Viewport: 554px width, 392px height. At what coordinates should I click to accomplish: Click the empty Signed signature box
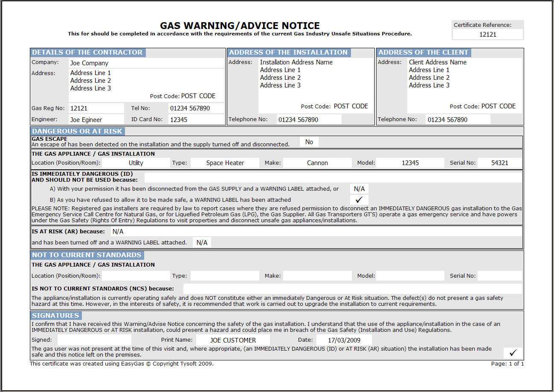94,340
